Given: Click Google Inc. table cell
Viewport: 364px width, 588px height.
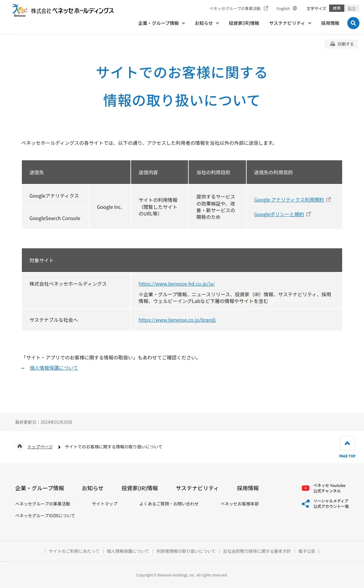Looking at the screenshot, I should tap(110, 207).
